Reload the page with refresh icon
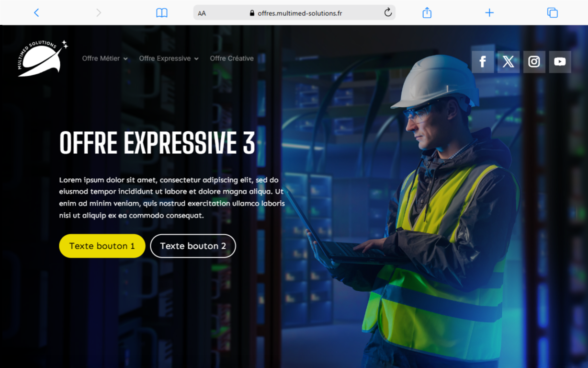Image resolution: width=588 pixels, height=368 pixels. coord(388,12)
